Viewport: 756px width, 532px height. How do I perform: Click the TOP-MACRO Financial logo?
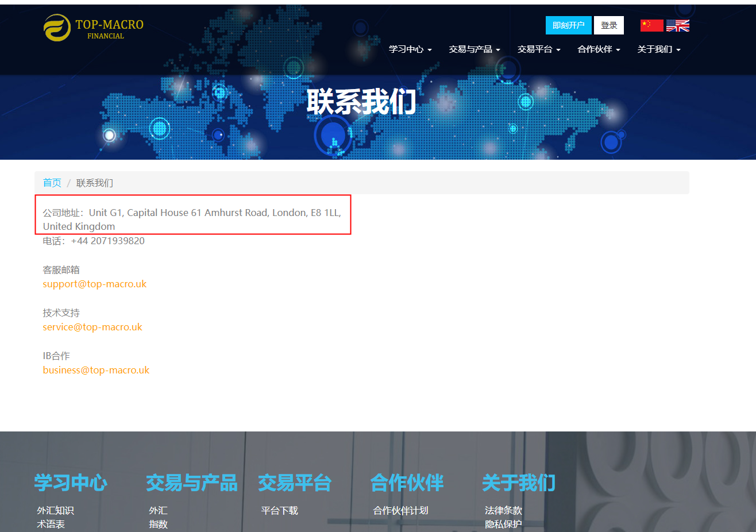click(x=94, y=28)
